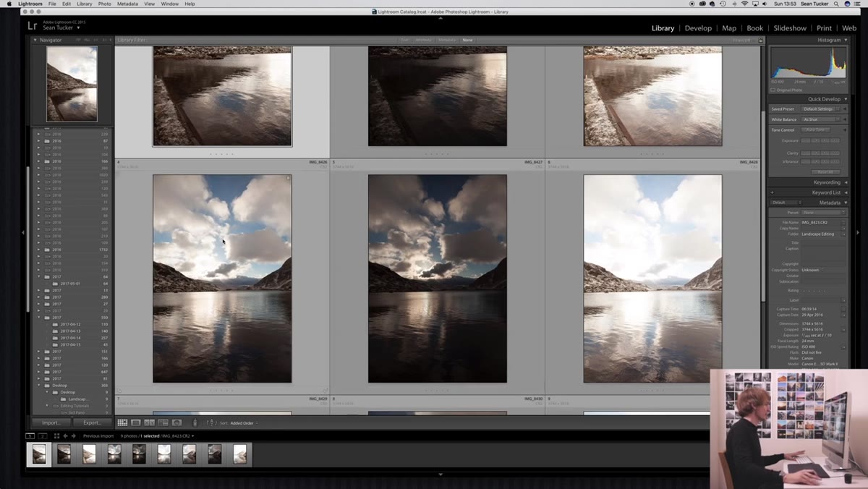
Task: Open Metadata Preset None dropdown
Action: (x=822, y=213)
